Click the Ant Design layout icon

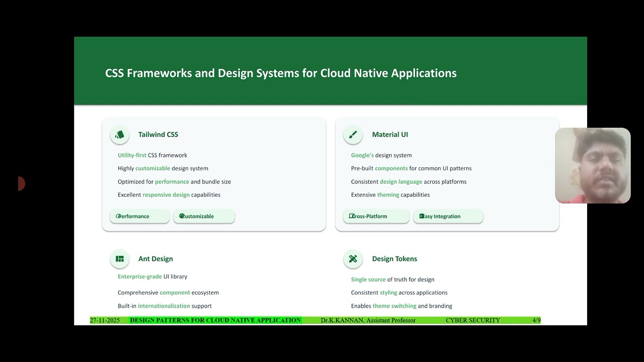120,259
